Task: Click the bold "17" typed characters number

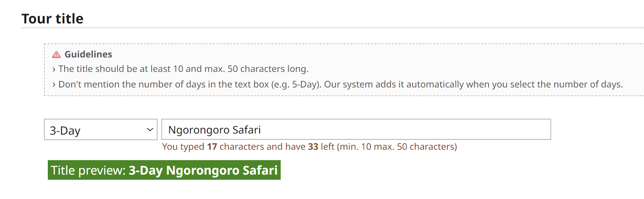Action: [212, 147]
